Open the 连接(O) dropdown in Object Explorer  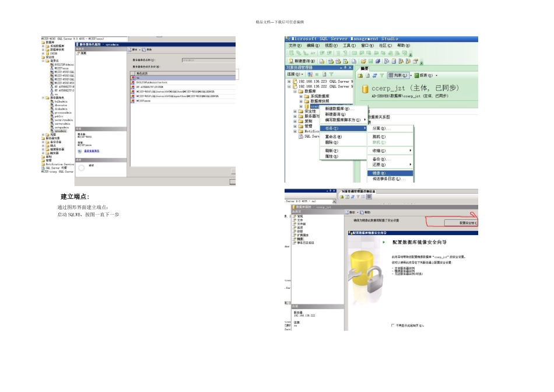pos(295,74)
